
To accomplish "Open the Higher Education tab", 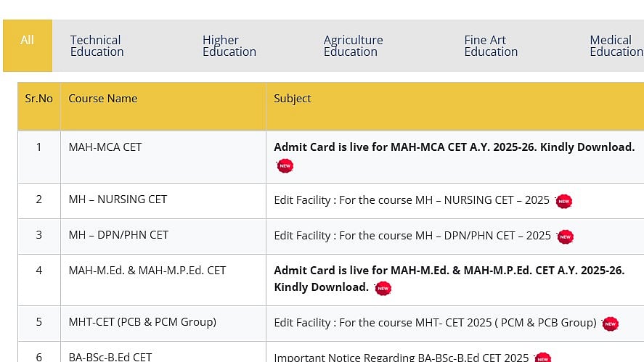I will pyautogui.click(x=229, y=46).
